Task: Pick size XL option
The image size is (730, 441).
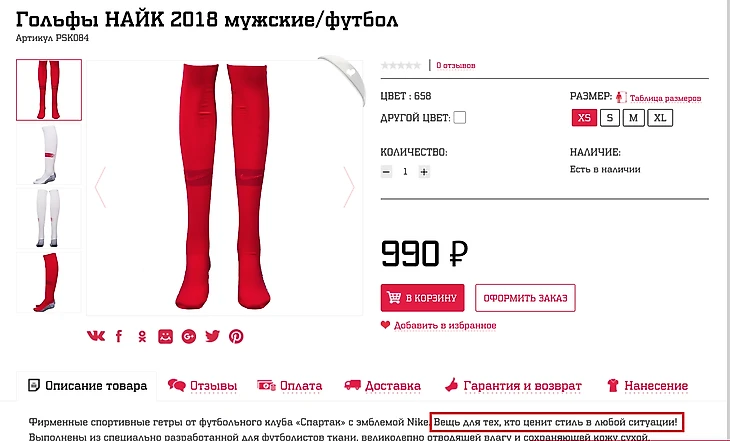Action: tap(660, 118)
